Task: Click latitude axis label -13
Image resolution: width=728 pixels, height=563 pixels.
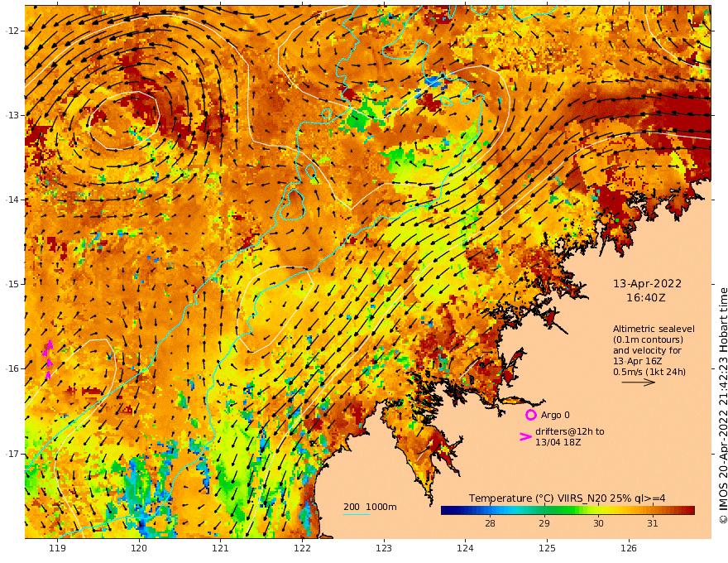Action: pyautogui.click(x=12, y=115)
